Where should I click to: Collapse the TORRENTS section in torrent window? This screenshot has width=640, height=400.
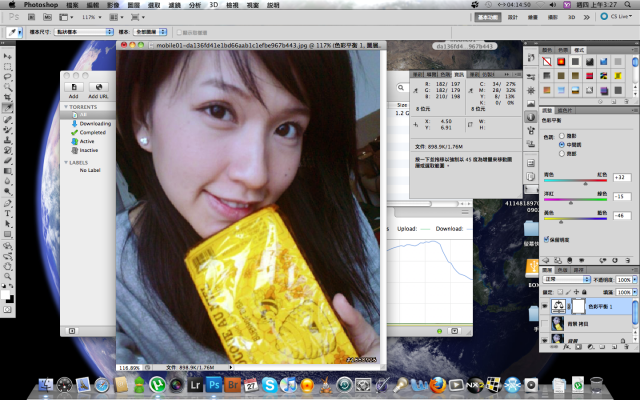(x=66, y=107)
